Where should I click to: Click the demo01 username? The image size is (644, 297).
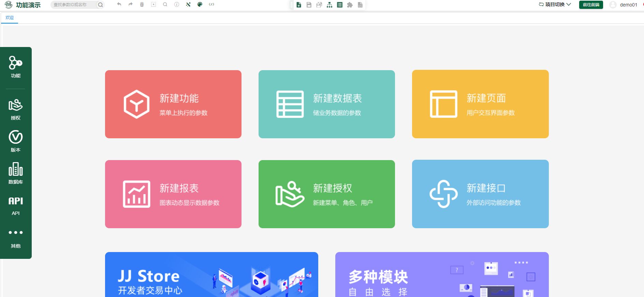click(x=628, y=5)
